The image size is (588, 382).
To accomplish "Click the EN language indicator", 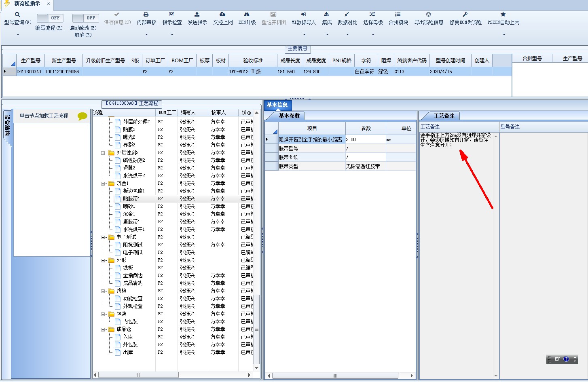I will point(557,359).
